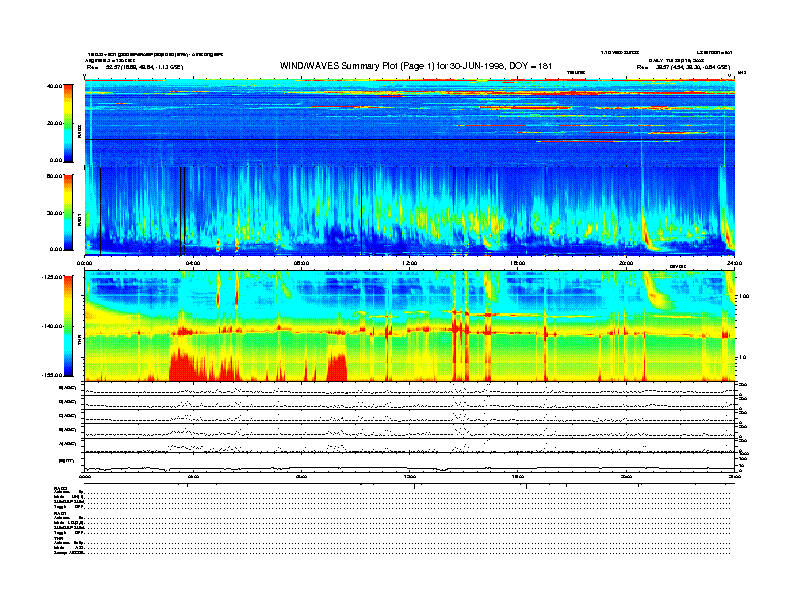Viewport: 792px width, 612px height.
Task: Click the bottom line plot above the lower time axis
Action: pyautogui.click(x=410, y=463)
